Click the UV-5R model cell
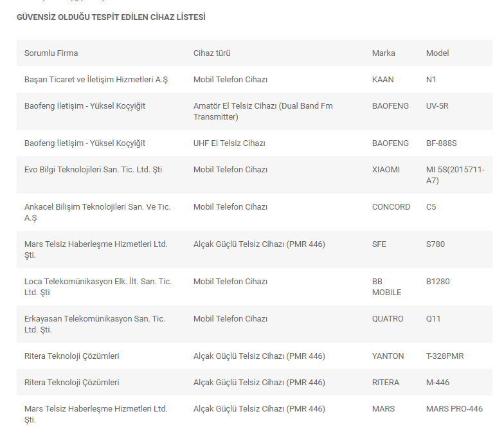The width and height of the screenshot is (504, 436). point(437,105)
